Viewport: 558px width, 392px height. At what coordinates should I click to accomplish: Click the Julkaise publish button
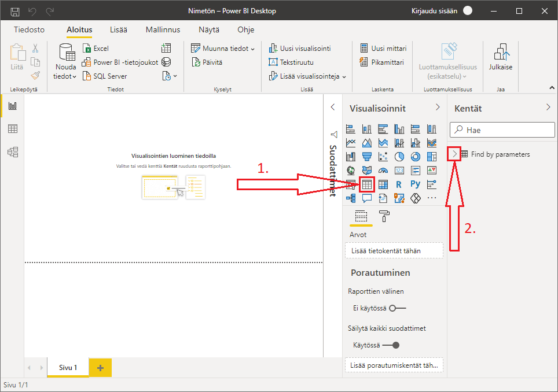tap(500, 59)
